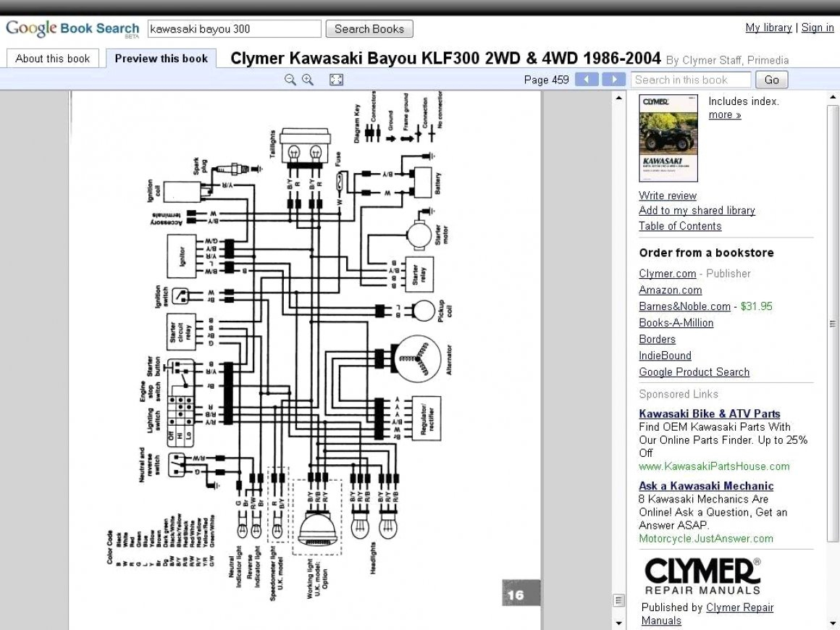Open Add to my shared library
840x630 pixels.
[x=697, y=210]
